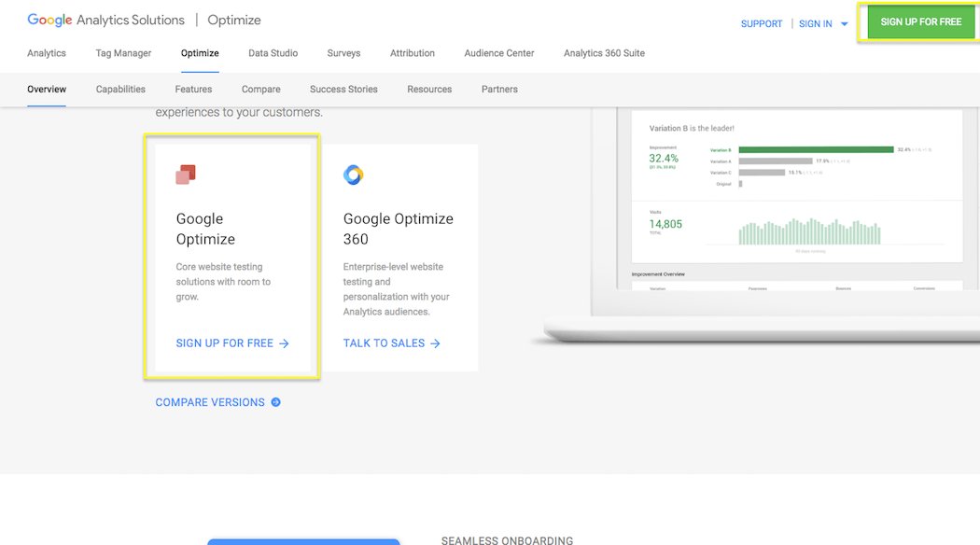Switch to the Capabilities section
Image resolution: width=980 pixels, height=545 pixels.
(x=120, y=90)
